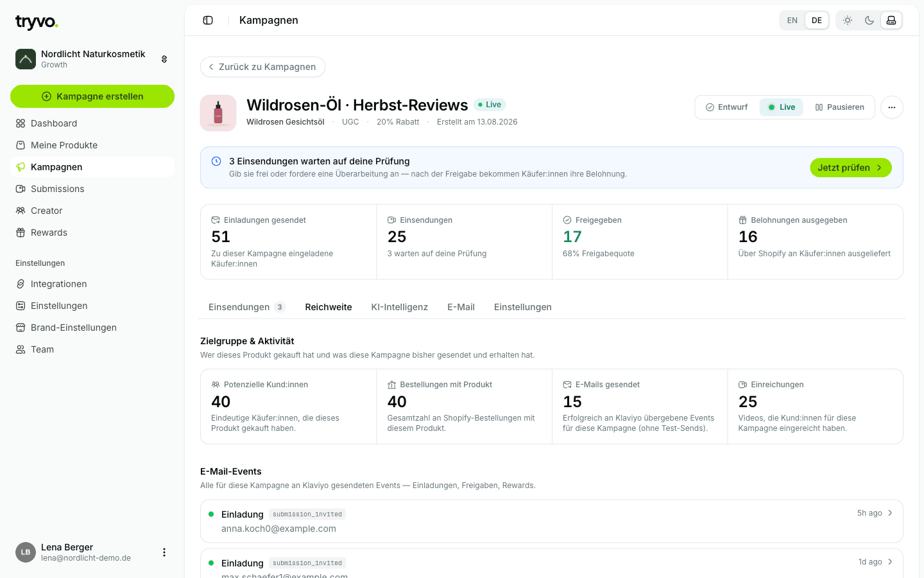Click the Einsendungen stat card showing 25
Screen dimensions: 924x578
(x=464, y=242)
